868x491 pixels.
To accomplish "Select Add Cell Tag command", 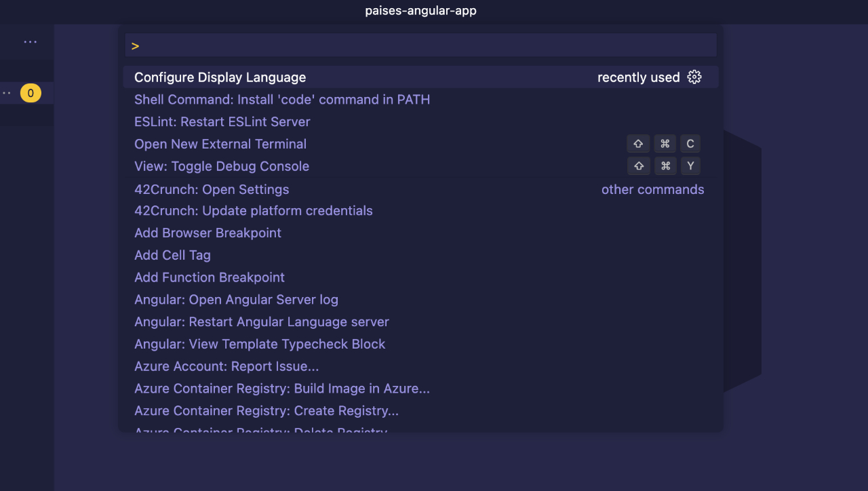I will tap(420, 255).
